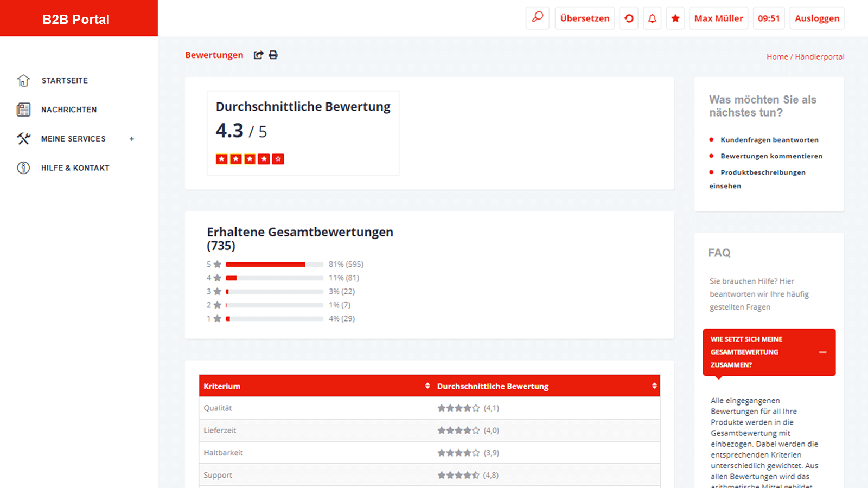Viewport: 868px width, 488px height.
Task: Open the notifications bell
Action: [652, 18]
